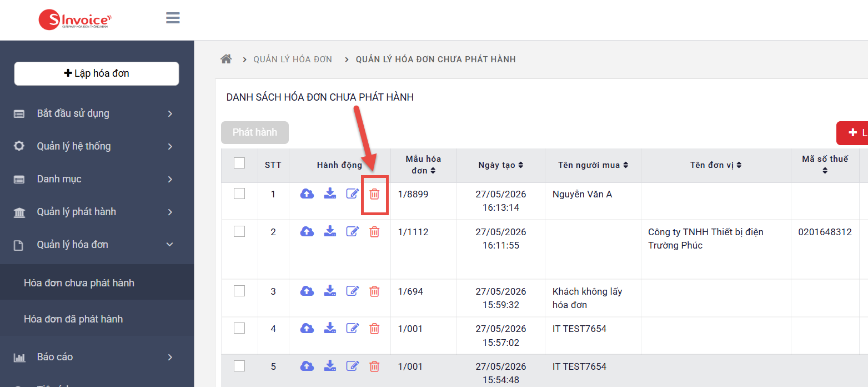868x387 pixels.
Task: Click tax code 0201648312
Action: point(825,232)
